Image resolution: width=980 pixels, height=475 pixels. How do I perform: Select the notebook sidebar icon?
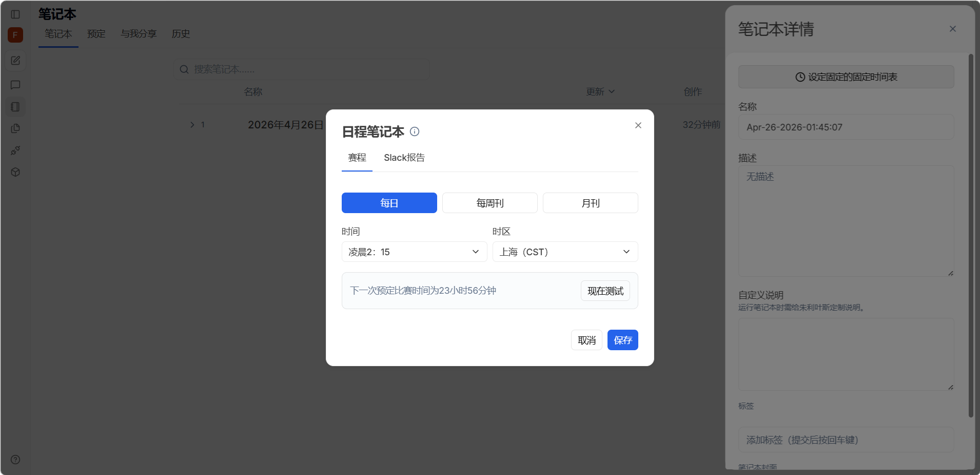coord(15,107)
